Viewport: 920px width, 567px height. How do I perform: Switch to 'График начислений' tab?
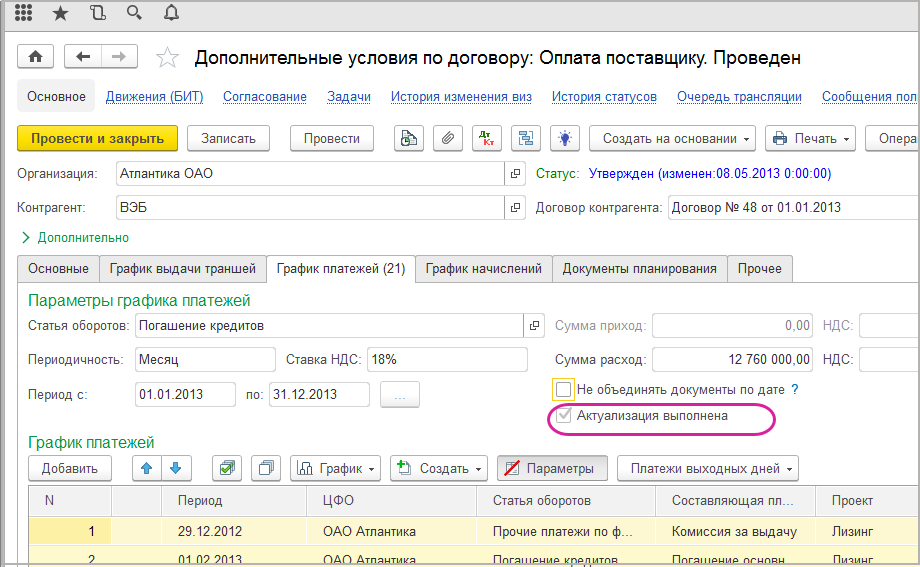coord(483,268)
